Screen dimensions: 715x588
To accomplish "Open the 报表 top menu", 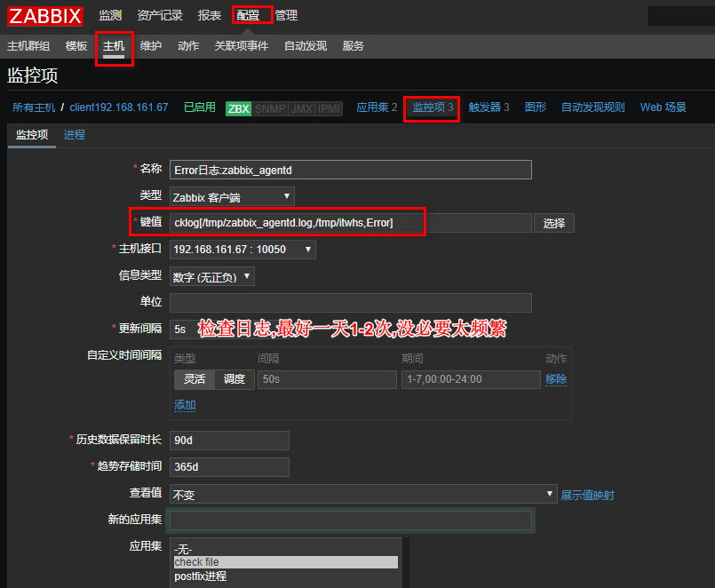I will 210,15.
